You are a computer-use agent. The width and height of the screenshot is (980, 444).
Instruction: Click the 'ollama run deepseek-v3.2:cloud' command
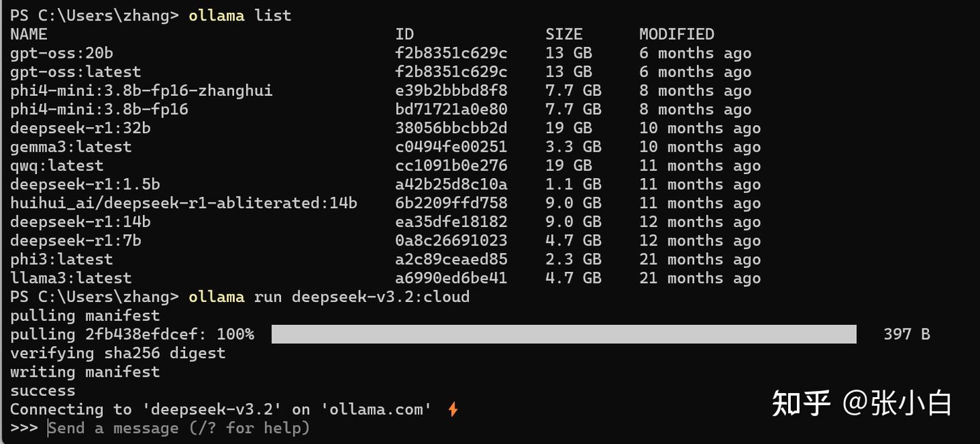(x=329, y=296)
